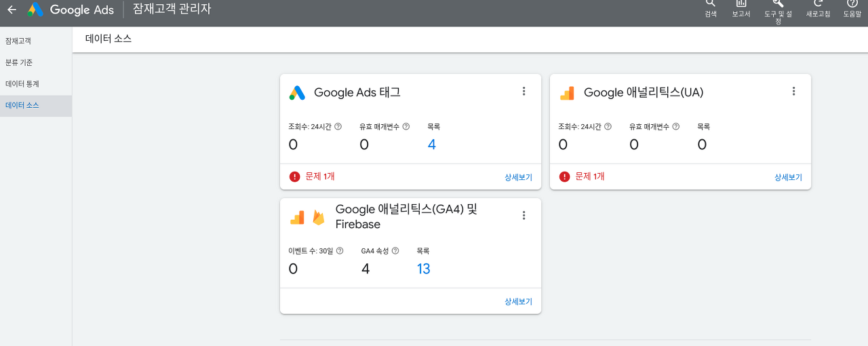Click the 잠재고객 관리자 header title
The height and width of the screenshot is (346, 868).
coord(172,9)
